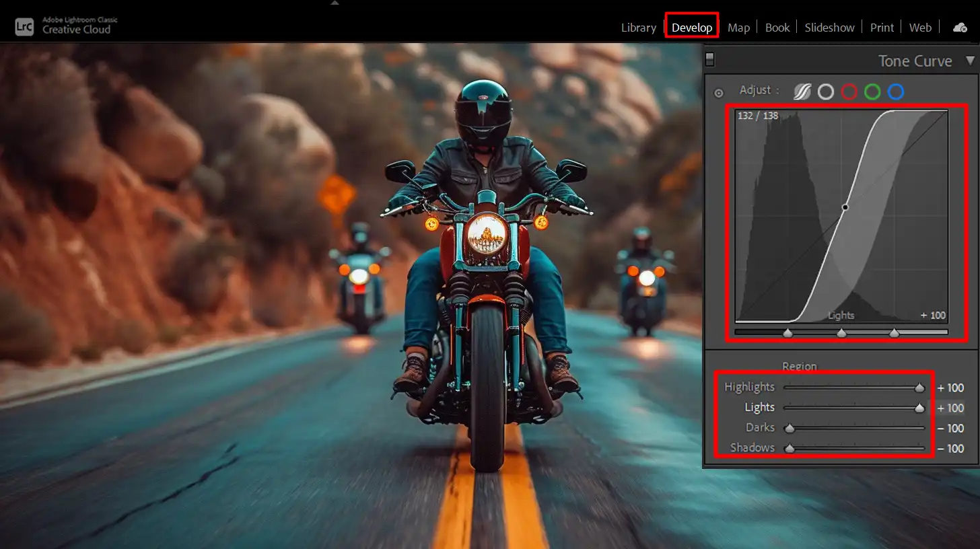Select the control point on the tone curve

click(x=845, y=207)
